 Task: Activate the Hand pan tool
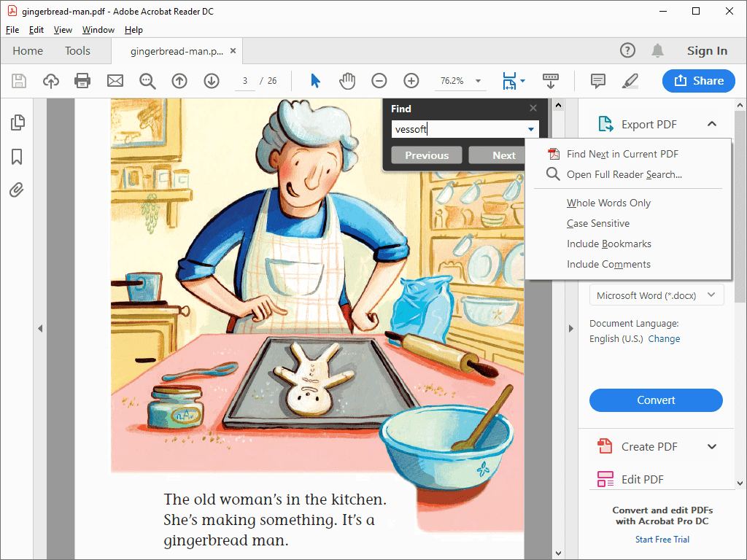click(x=347, y=81)
